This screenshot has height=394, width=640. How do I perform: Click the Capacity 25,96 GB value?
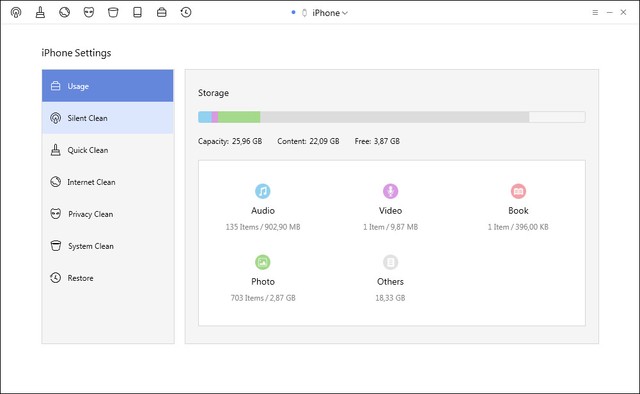tap(247, 141)
